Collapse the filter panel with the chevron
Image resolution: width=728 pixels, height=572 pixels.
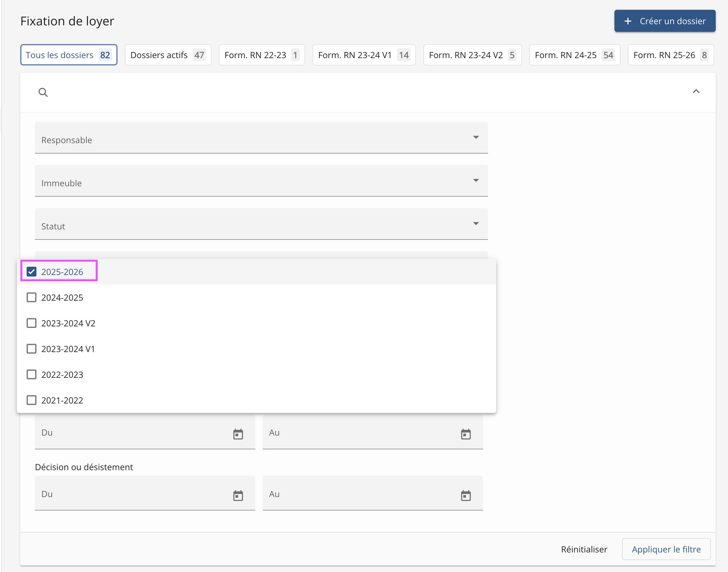point(696,91)
